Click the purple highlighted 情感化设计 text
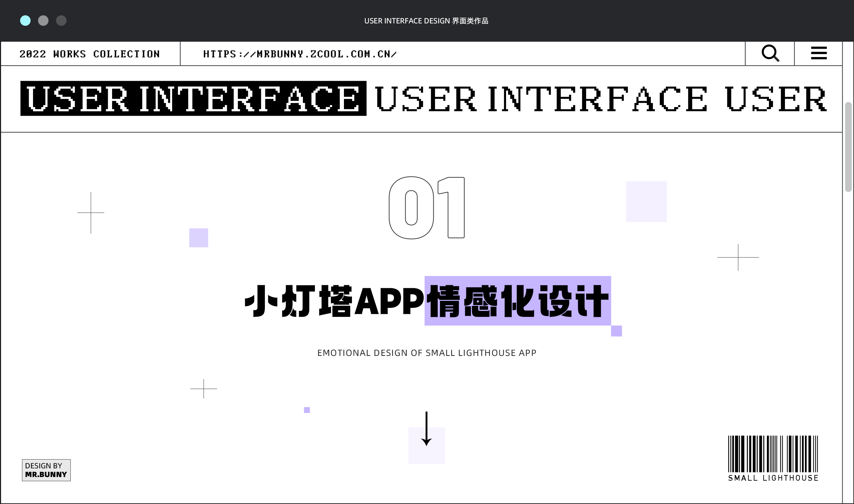The height and width of the screenshot is (504, 854). pyautogui.click(x=517, y=301)
